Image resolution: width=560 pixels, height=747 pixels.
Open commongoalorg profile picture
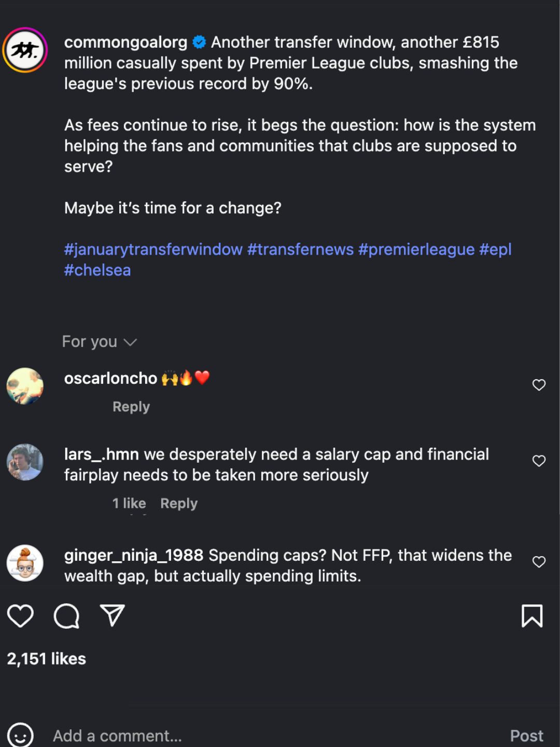pos(25,50)
